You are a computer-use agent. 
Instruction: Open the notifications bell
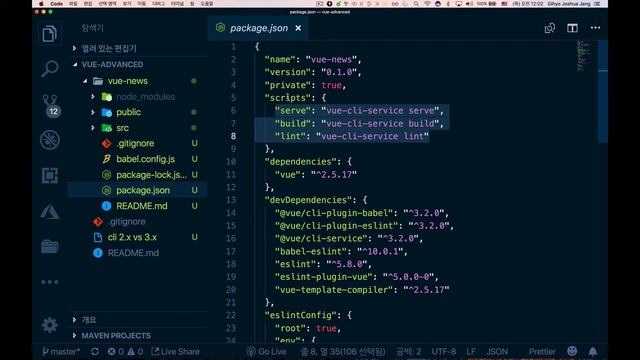[x=593, y=351]
